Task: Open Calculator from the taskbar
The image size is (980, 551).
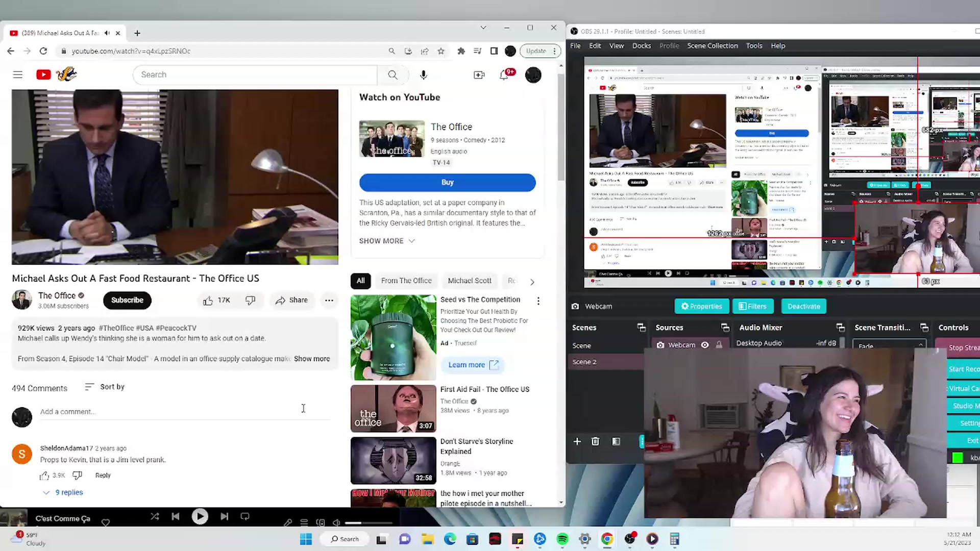Action: tap(674, 539)
